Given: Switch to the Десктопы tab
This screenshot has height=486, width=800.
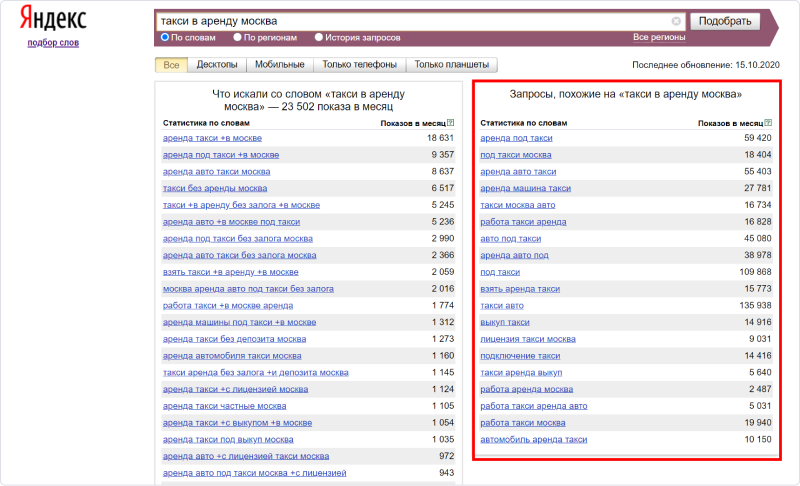Looking at the screenshot, I should click(x=217, y=65).
